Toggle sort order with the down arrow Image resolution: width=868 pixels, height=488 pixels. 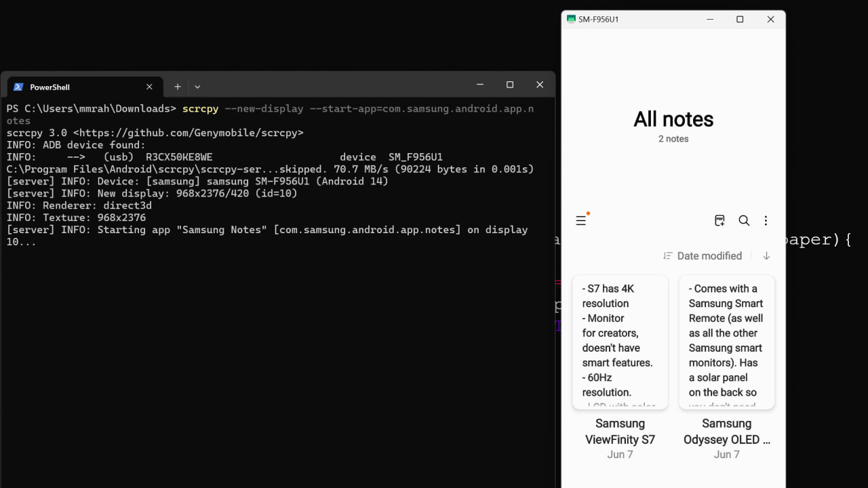(766, 256)
